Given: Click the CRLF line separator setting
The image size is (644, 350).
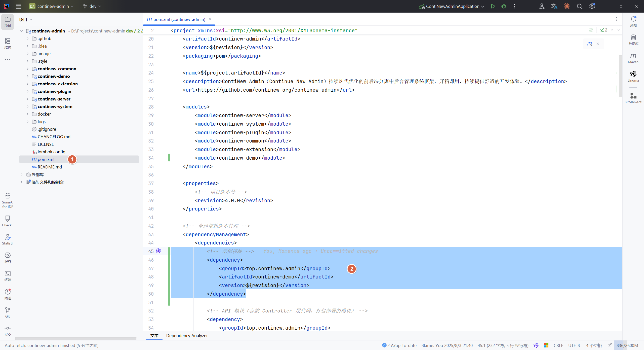Looking at the screenshot, I should [558, 345].
